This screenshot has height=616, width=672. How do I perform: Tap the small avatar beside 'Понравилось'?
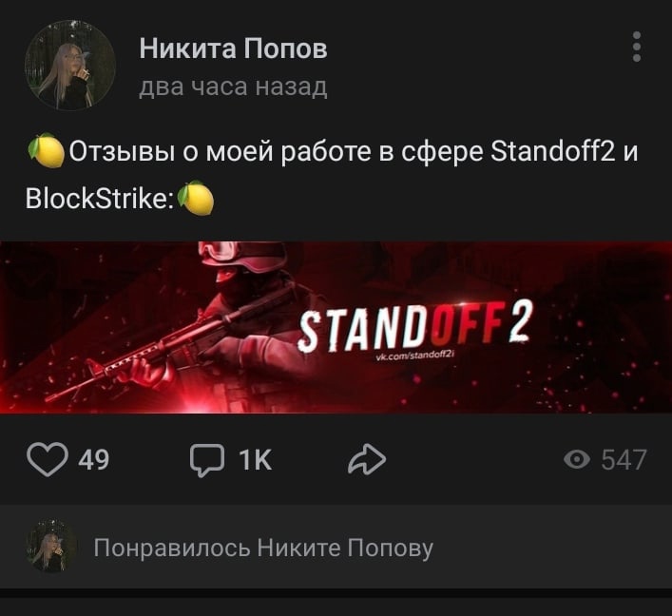52,547
